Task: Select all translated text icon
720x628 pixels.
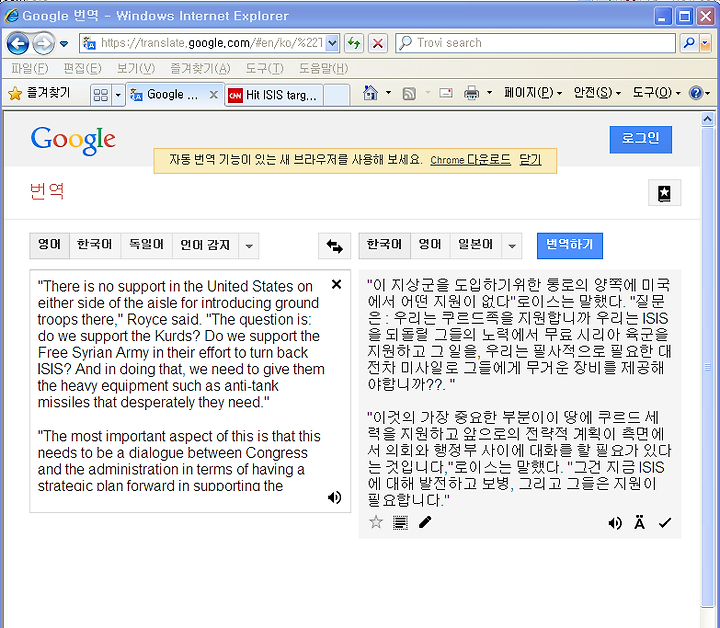Action: pyautogui.click(x=400, y=522)
